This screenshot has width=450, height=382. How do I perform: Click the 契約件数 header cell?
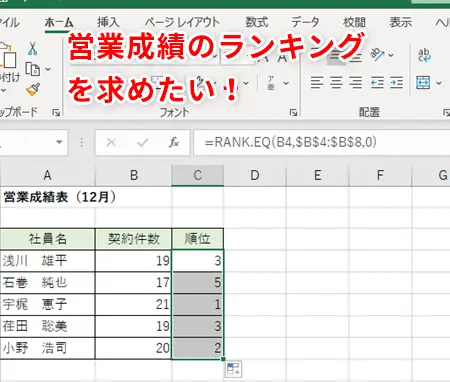(x=134, y=239)
